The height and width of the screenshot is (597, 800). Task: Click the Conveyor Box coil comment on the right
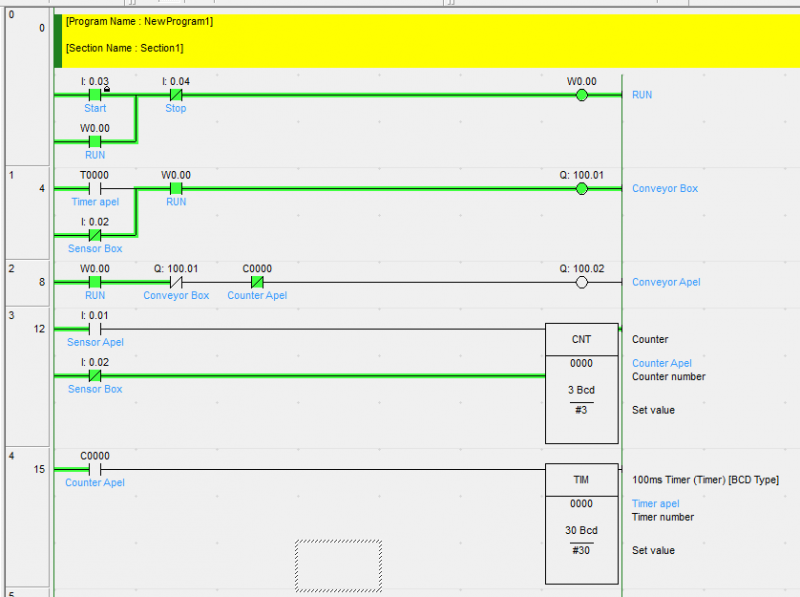coord(665,188)
